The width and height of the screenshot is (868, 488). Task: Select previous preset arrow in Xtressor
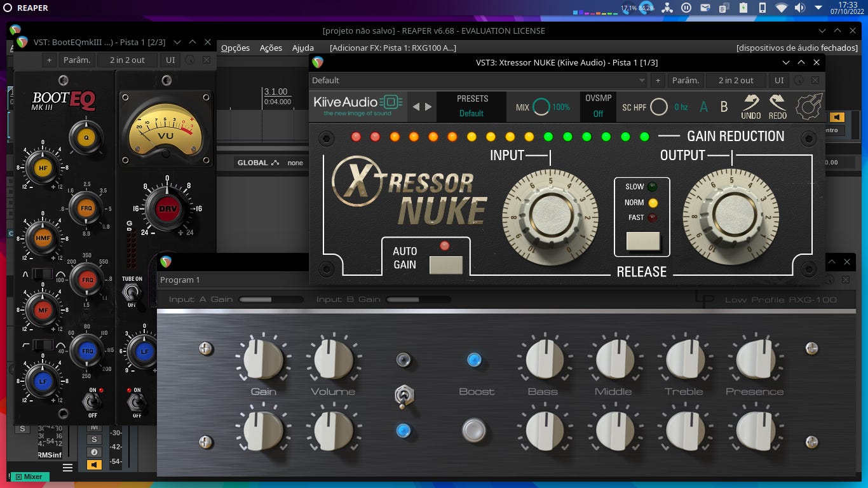click(416, 107)
